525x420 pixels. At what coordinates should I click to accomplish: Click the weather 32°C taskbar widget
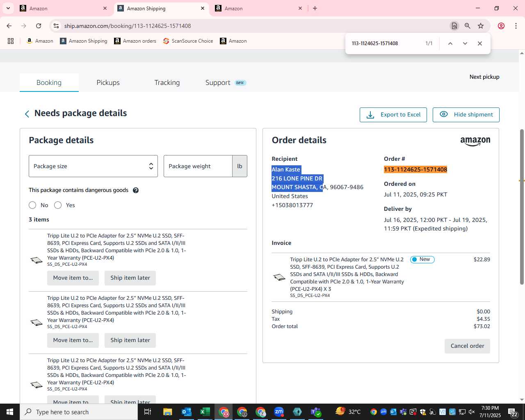point(349,412)
